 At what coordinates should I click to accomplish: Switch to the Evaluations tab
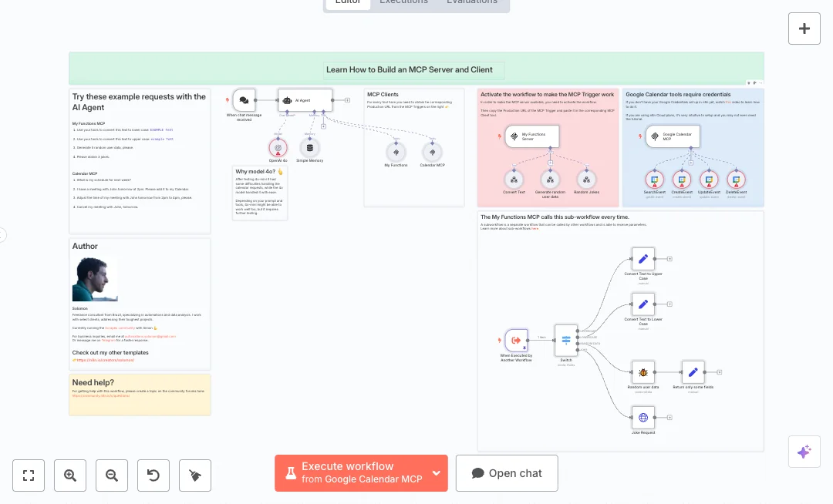(x=471, y=2)
